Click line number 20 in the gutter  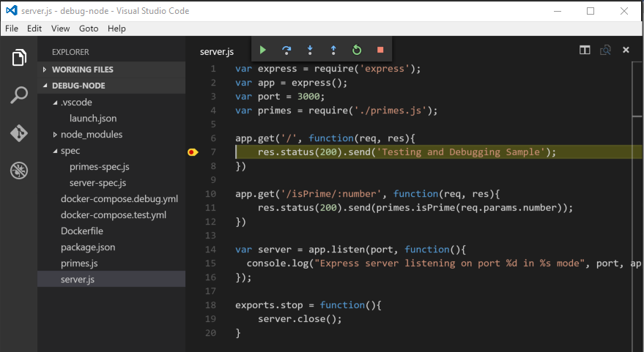coord(211,333)
